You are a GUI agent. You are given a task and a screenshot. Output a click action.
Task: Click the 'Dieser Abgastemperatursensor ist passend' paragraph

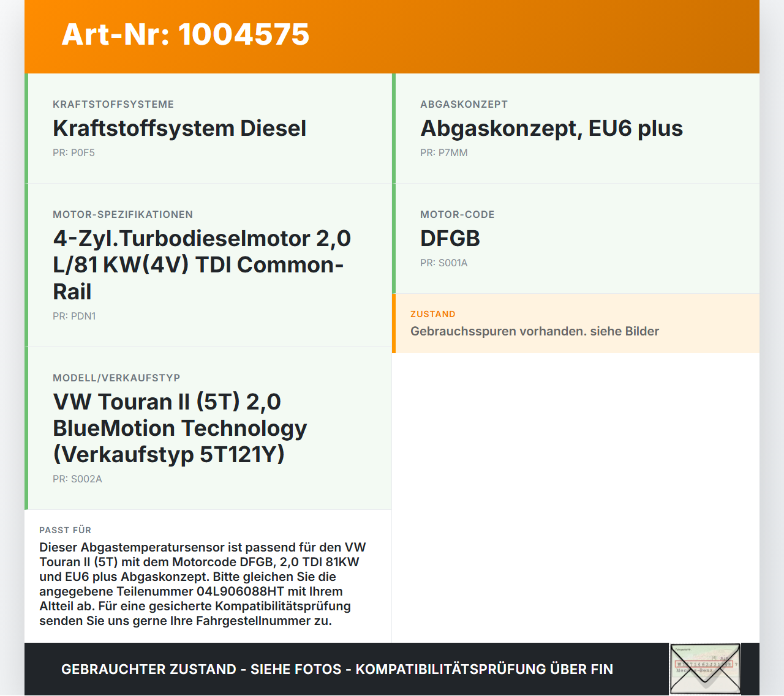coord(203,584)
